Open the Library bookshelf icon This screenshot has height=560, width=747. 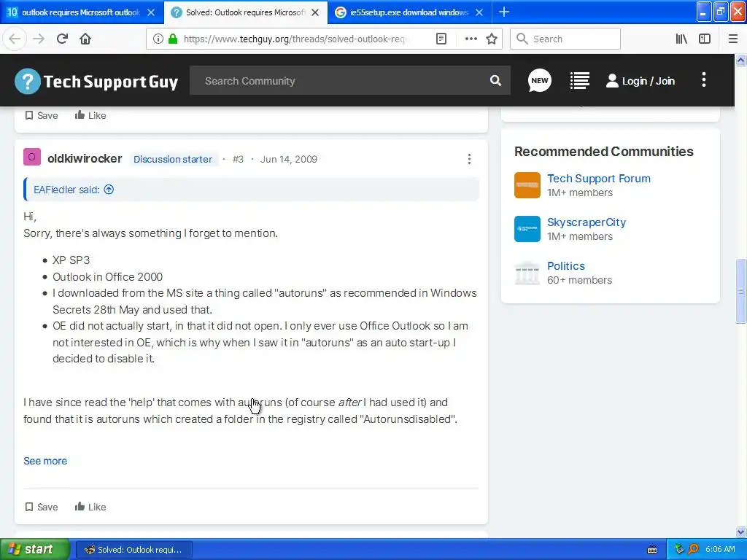(x=681, y=39)
